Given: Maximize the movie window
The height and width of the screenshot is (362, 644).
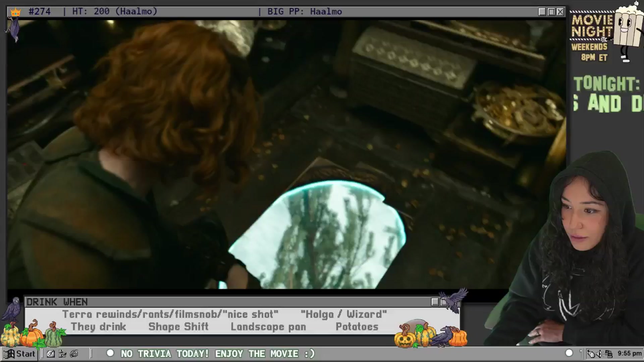Looking at the screenshot, I should click(x=551, y=12).
